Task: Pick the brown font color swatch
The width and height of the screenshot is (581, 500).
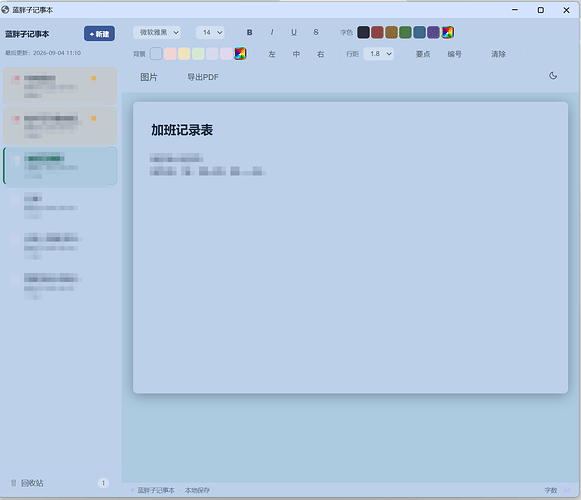Action: (x=391, y=32)
